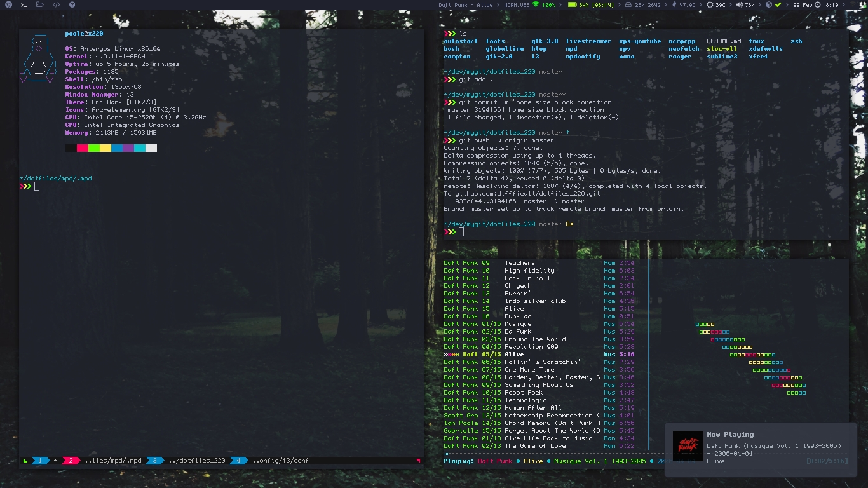Select track Musique in playlist
Screen dimensions: 868x488
coord(539,324)
